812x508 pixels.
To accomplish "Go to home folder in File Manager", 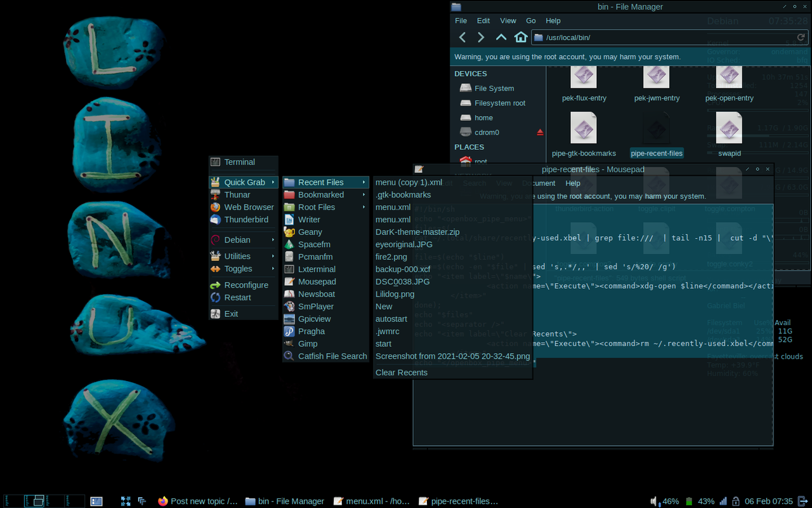I will pos(521,37).
